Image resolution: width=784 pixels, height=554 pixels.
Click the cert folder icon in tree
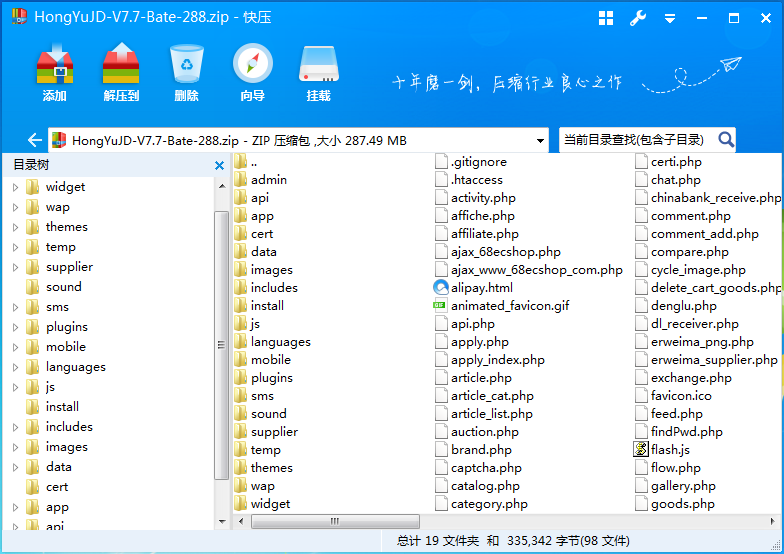(x=32, y=486)
